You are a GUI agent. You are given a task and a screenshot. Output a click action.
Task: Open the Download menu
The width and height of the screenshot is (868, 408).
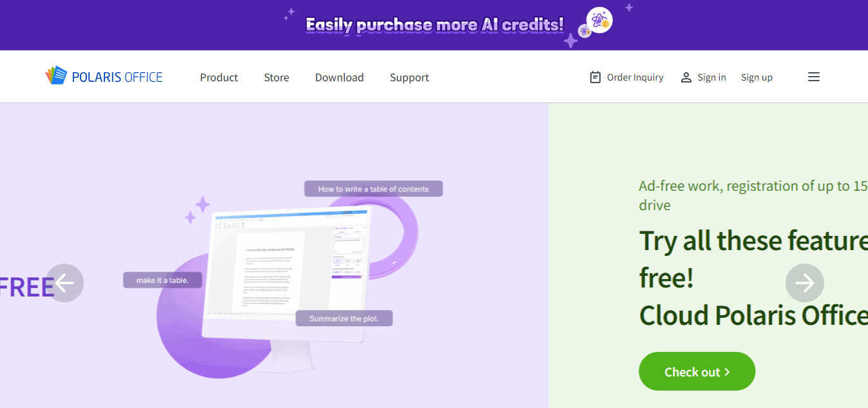coord(340,77)
